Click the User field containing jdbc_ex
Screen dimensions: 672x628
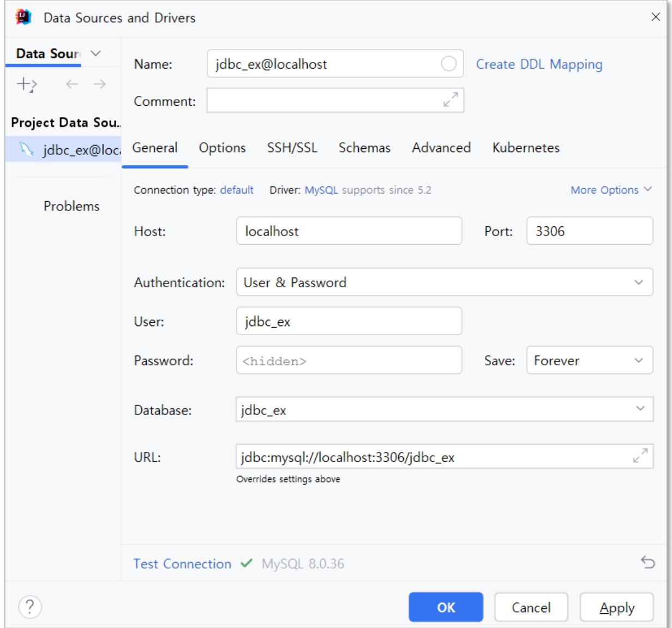point(349,321)
